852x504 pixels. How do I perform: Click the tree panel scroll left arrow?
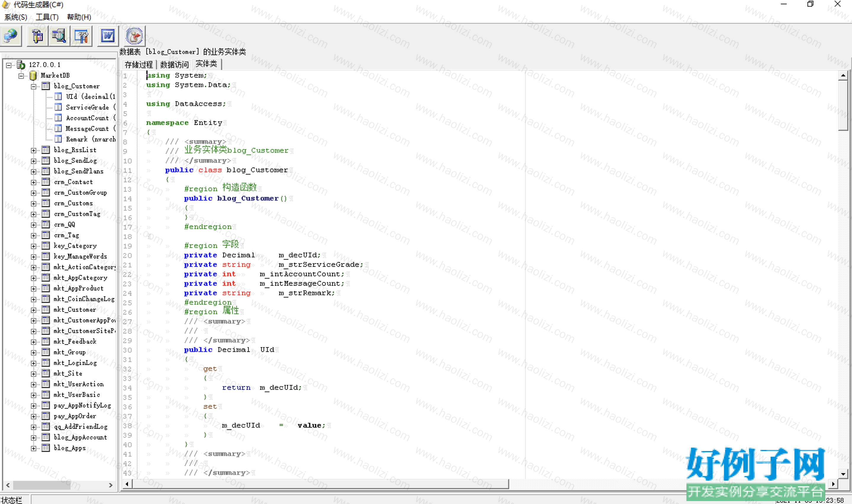[x=8, y=485]
